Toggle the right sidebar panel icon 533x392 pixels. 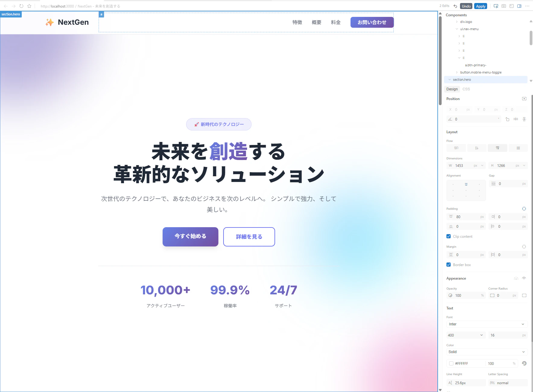tap(519, 6)
